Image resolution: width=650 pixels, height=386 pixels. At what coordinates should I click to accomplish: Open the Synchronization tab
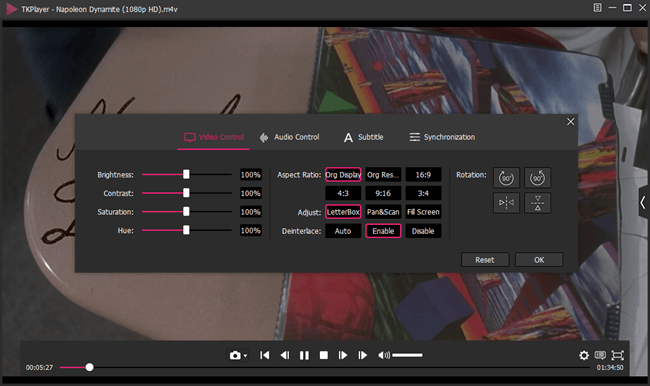point(442,137)
